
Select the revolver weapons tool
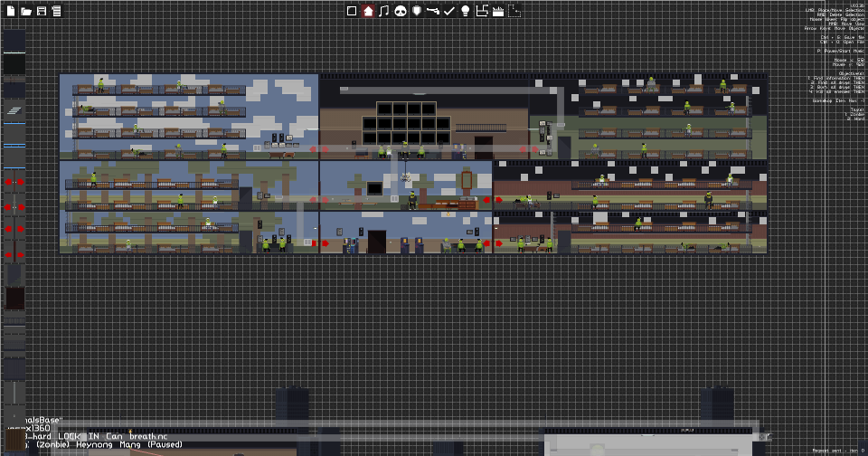[x=433, y=11]
